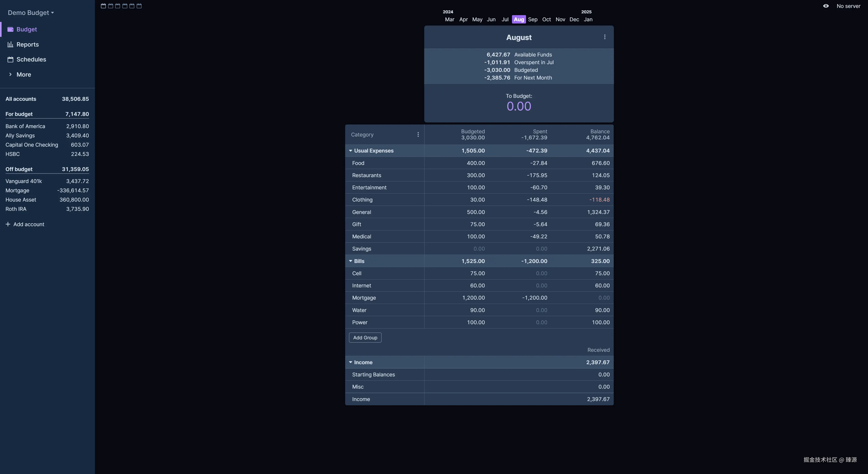Switch to the Sep month tab
The image size is (868, 474).
(532, 19)
